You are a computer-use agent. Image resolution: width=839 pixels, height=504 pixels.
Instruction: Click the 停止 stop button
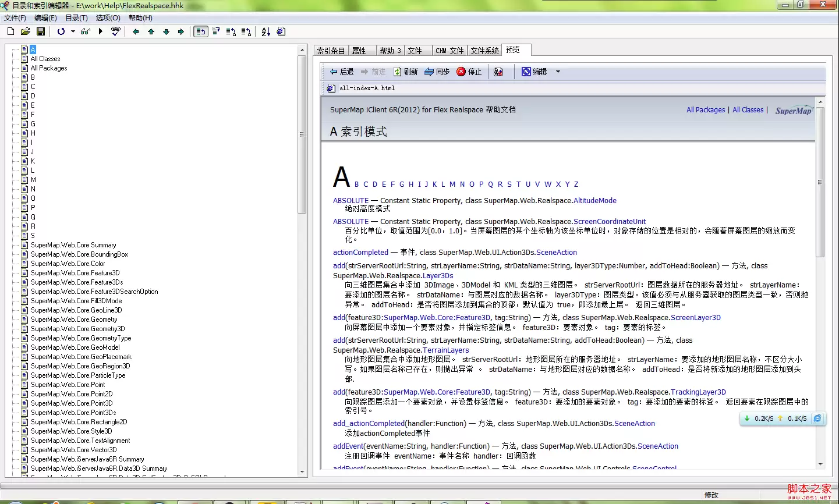pos(469,72)
